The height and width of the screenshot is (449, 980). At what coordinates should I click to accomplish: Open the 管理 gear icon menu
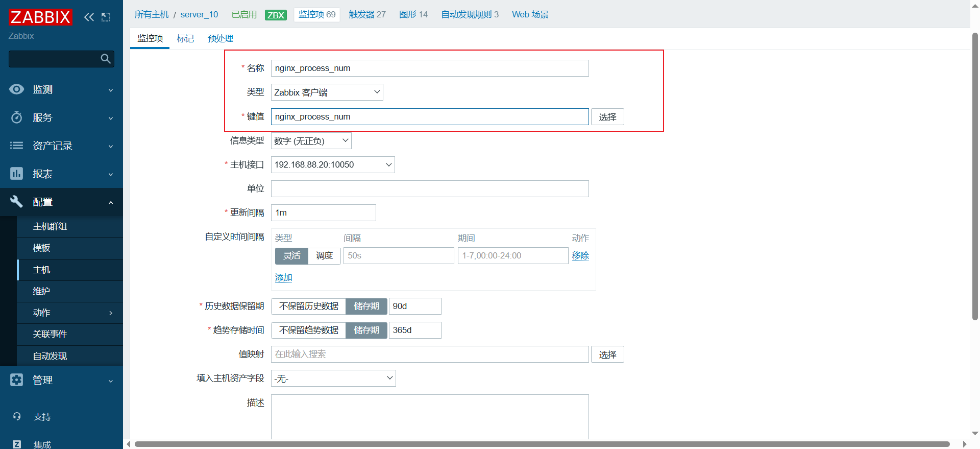(16, 380)
